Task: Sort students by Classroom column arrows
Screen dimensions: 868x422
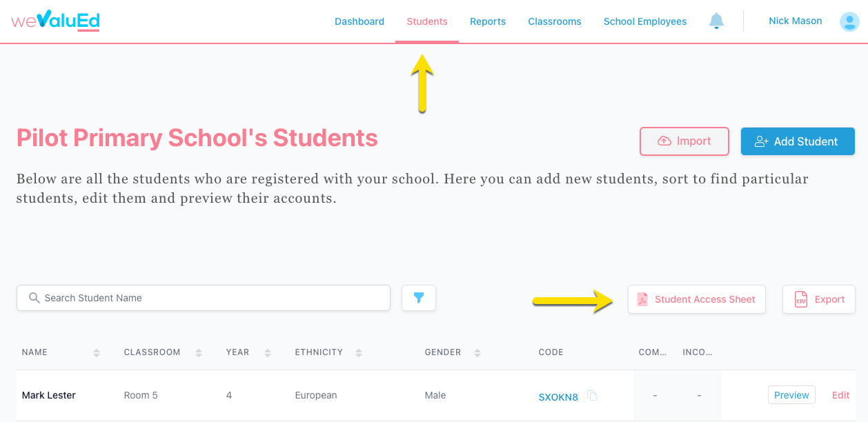Action: [199, 352]
